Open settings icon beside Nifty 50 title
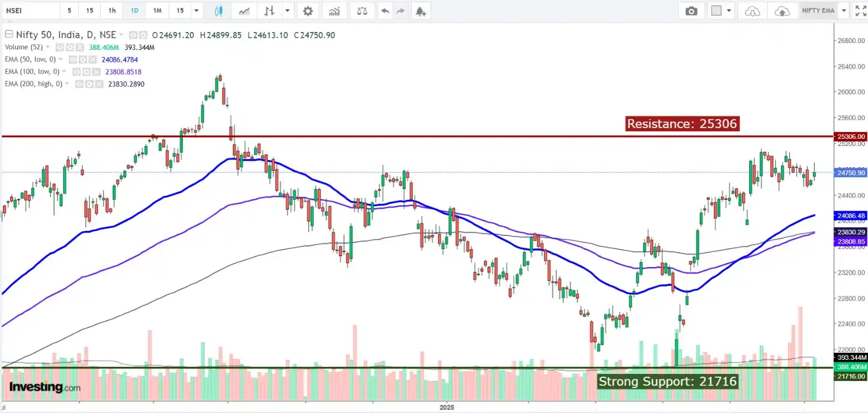The image size is (868, 413). pyautogui.click(x=143, y=35)
